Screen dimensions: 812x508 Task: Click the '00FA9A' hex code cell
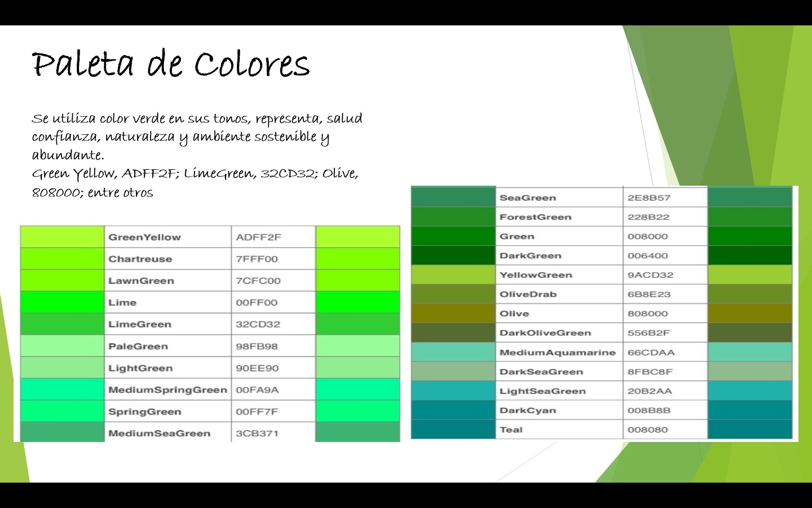click(x=273, y=390)
